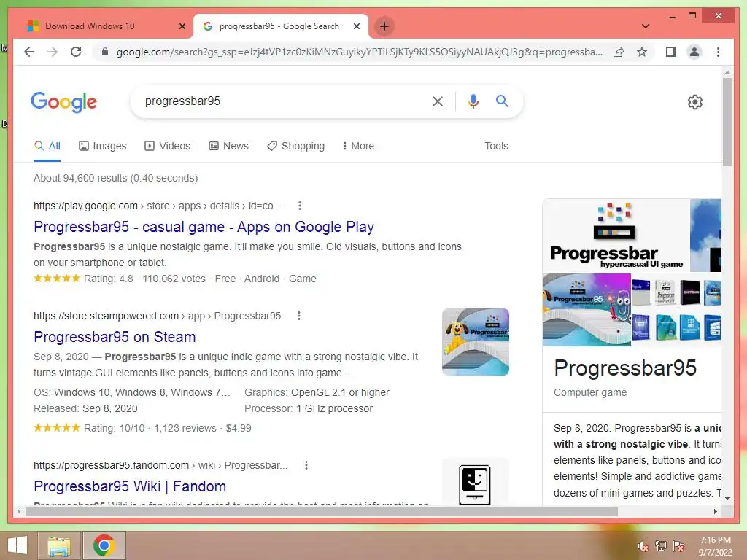
Task: Open Action Center flag tray icon
Action: click(x=678, y=546)
